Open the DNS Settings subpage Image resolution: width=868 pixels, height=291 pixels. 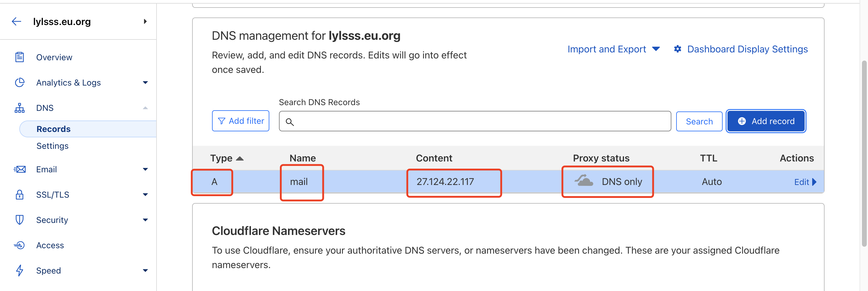tap(52, 146)
